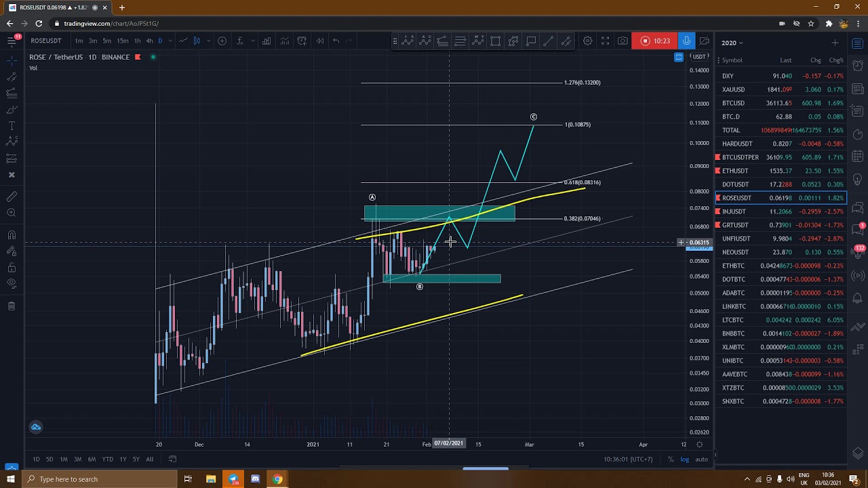Click the bar replay rewind icon
The width and height of the screenshot is (868, 488).
319,41
